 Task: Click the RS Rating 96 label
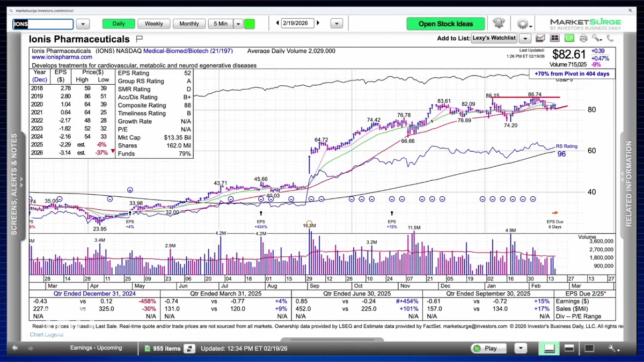566,150
